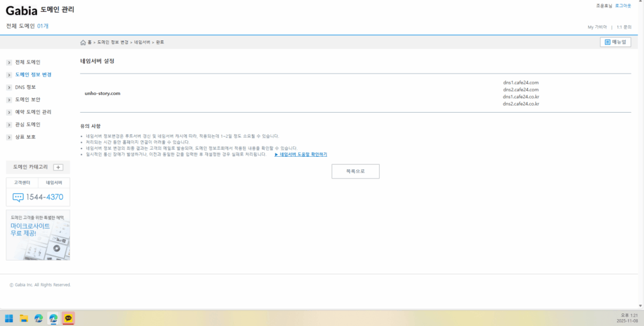Screen dimensions: 644x326
Task: Expand the DNS 정보 sidebar arrow
Action: click(x=9, y=87)
